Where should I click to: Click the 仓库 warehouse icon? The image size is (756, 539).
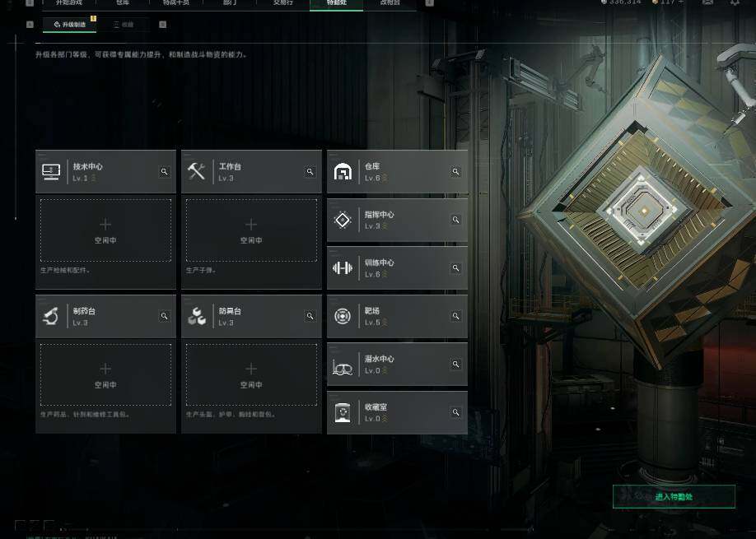343,171
